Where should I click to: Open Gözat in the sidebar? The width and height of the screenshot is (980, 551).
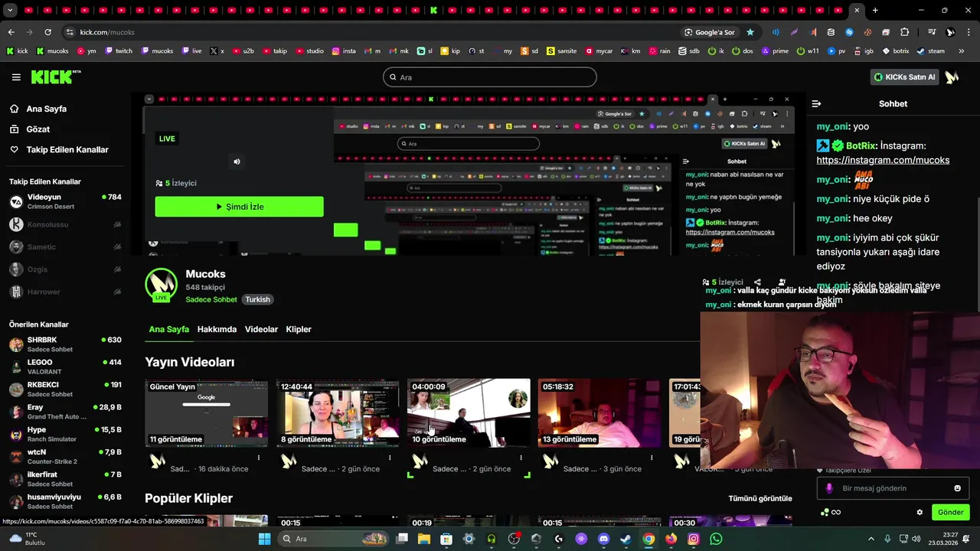[38, 129]
